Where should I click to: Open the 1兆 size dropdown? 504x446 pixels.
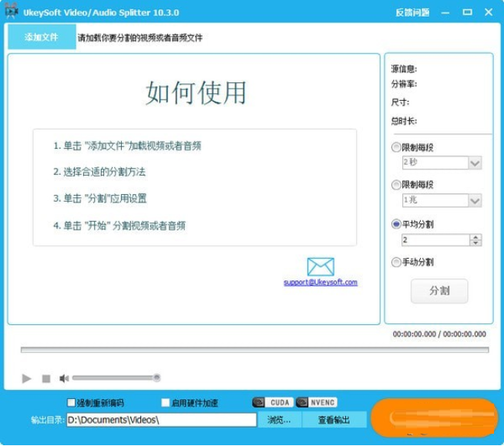(x=442, y=200)
